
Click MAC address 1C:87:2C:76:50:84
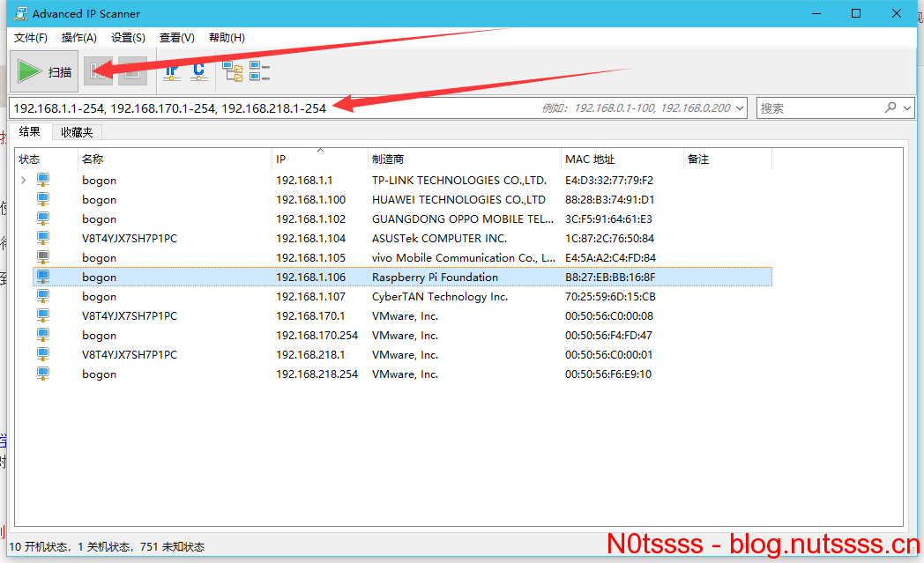pyautogui.click(x=609, y=239)
